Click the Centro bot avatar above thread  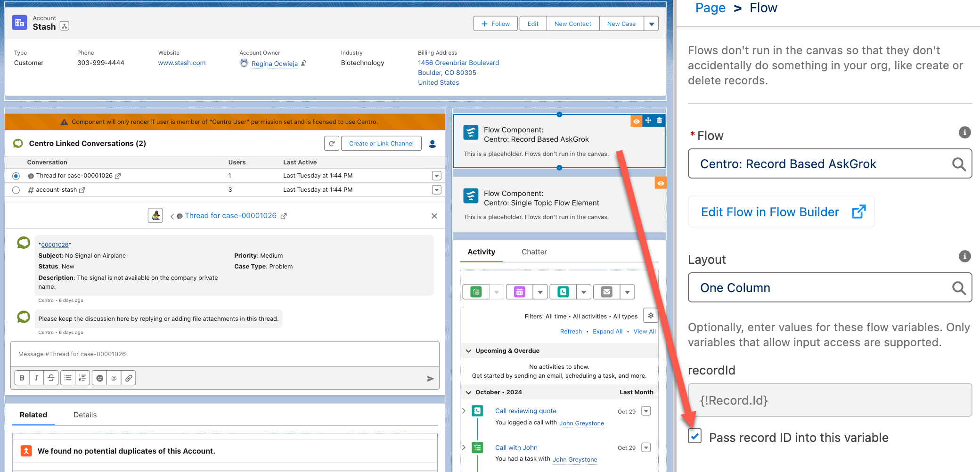pos(155,215)
